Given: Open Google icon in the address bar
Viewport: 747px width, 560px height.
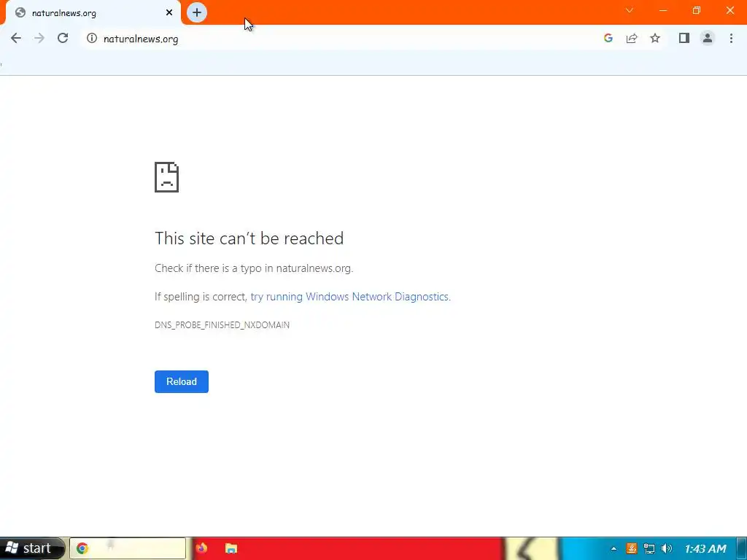Looking at the screenshot, I should click(x=608, y=39).
